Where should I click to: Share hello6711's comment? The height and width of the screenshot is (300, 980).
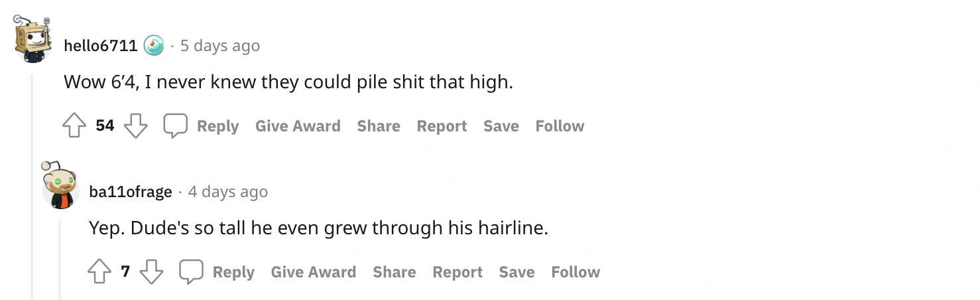[x=379, y=126]
